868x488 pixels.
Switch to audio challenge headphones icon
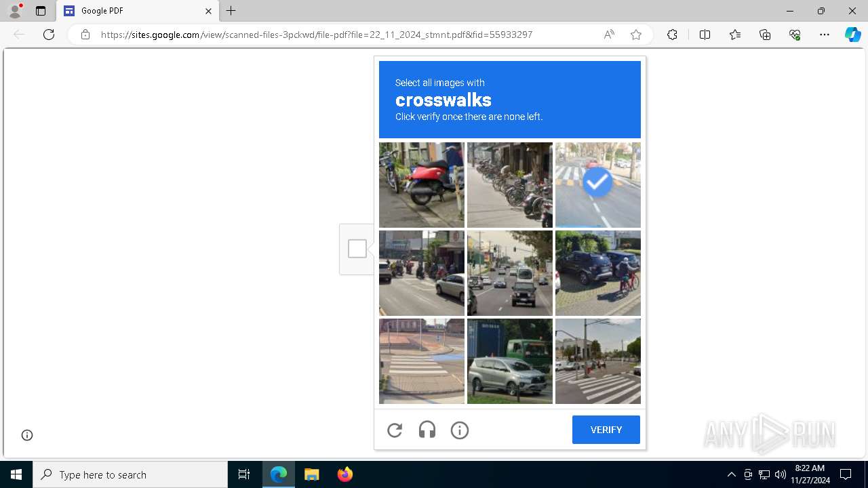pyautogui.click(x=427, y=430)
